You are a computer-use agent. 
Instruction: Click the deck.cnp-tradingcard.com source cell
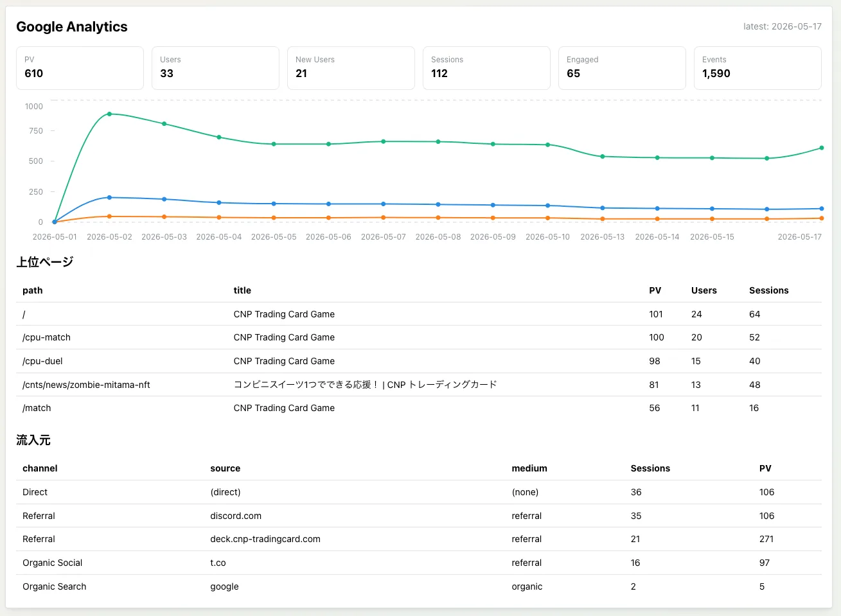click(265, 539)
